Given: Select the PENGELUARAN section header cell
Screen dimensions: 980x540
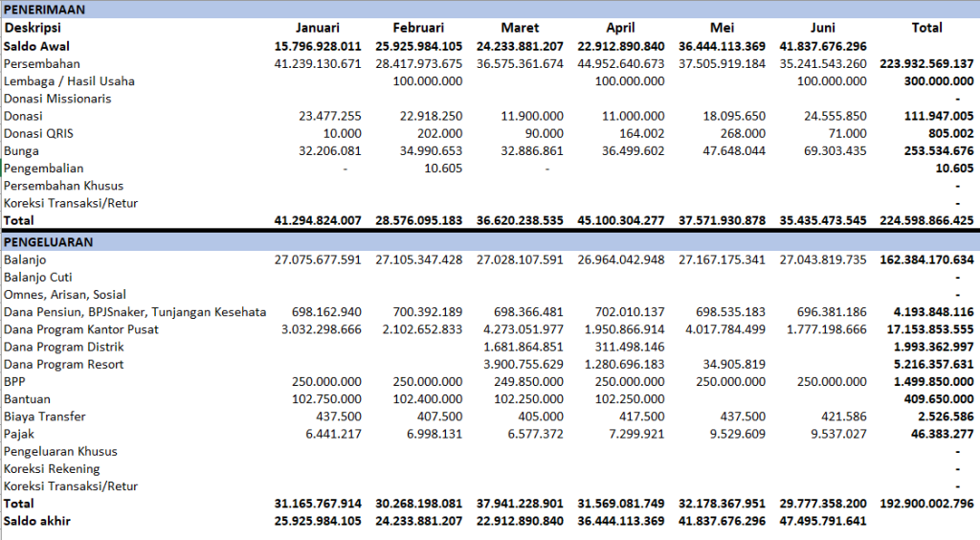Looking at the screenshot, I should tap(48, 242).
